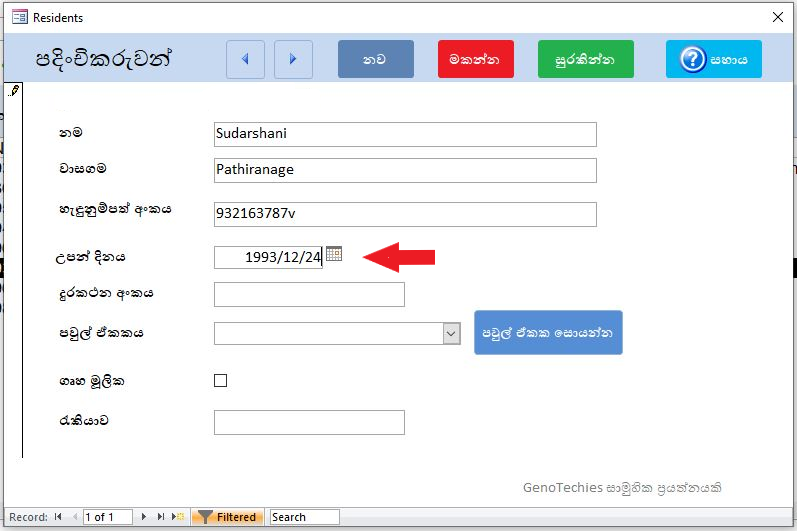This screenshot has width=797, height=531.
Task: Click the red මකන්න delete button
Action: tap(476, 59)
